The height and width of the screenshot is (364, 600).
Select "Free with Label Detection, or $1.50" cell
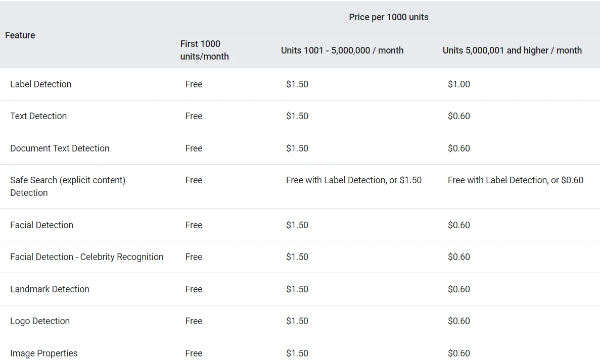[x=353, y=180]
